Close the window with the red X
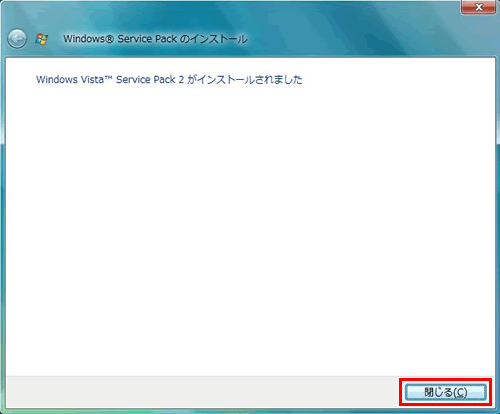The height and width of the screenshot is (414, 500). [479, 7]
